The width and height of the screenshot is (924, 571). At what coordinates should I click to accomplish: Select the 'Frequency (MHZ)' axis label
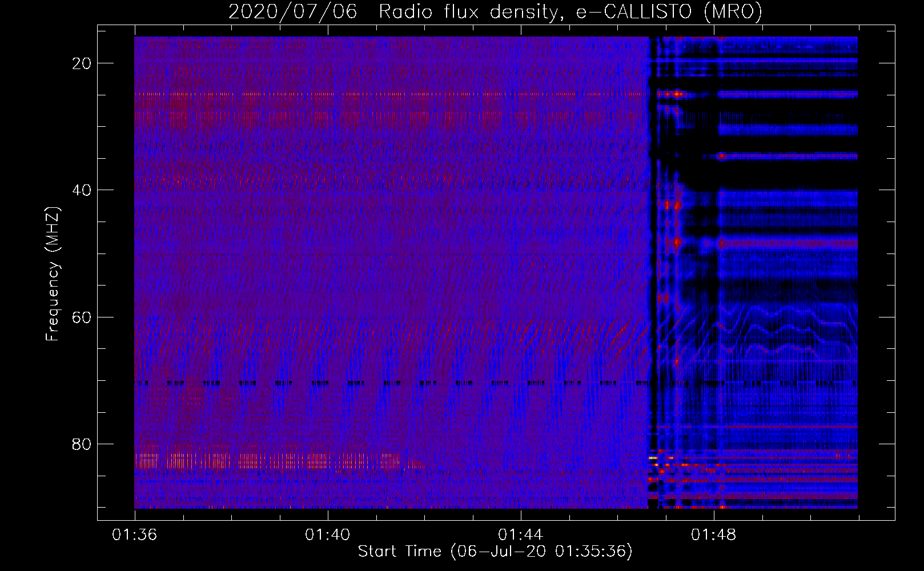pyautogui.click(x=53, y=274)
